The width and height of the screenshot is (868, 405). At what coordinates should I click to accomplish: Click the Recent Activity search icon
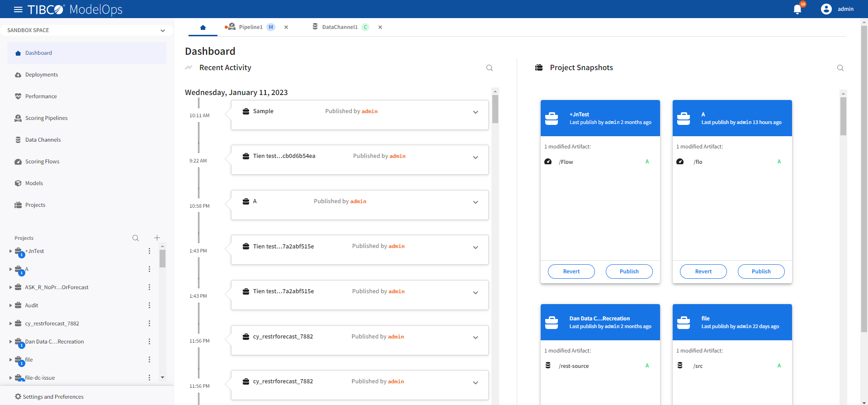tap(489, 68)
